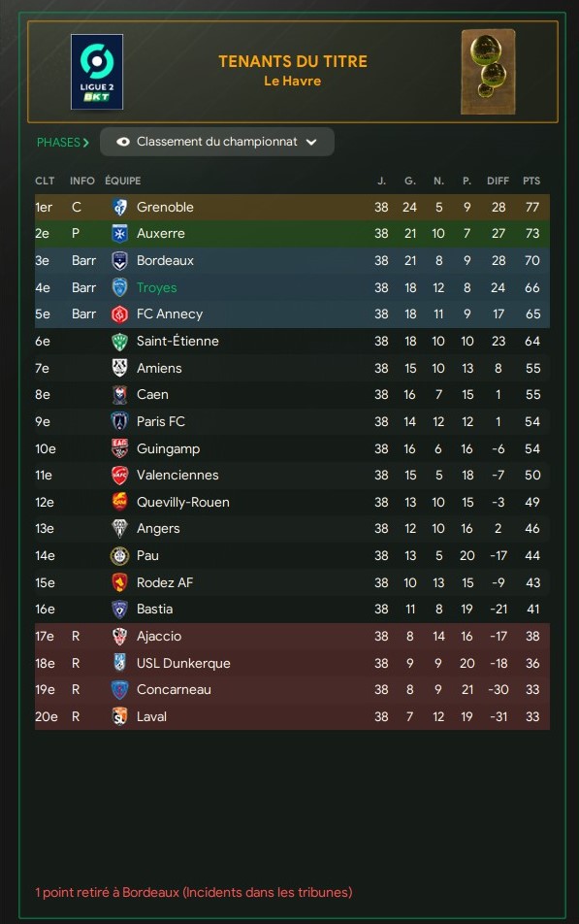Click the Grenoble club crest
The width and height of the screenshot is (579, 924).
(119, 207)
